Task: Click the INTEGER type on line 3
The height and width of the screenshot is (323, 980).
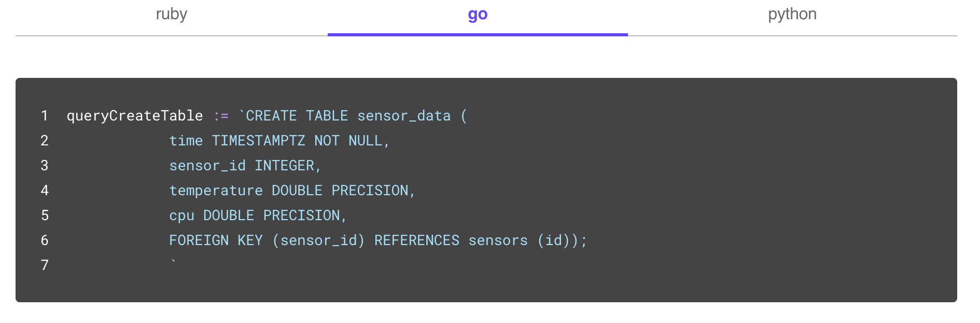Action: click(284, 166)
